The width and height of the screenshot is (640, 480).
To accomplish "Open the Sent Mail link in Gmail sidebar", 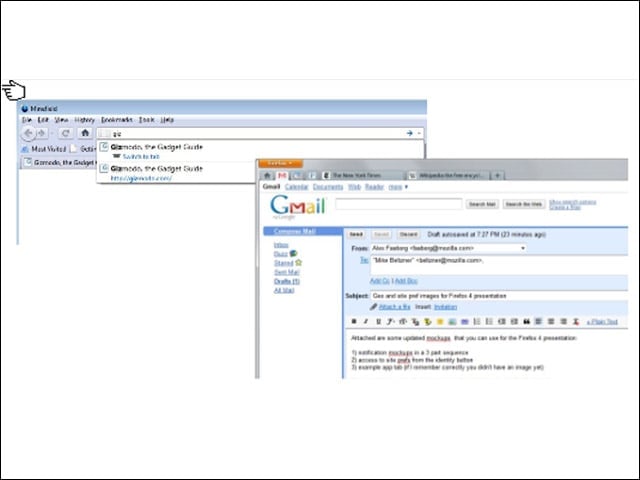I will (287, 272).
